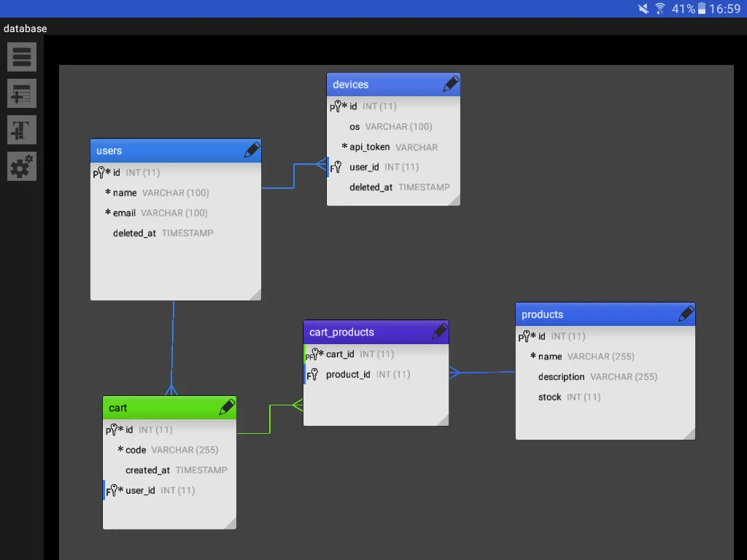747x560 pixels.
Task: Select the stock field in the products table
Action: pos(549,397)
